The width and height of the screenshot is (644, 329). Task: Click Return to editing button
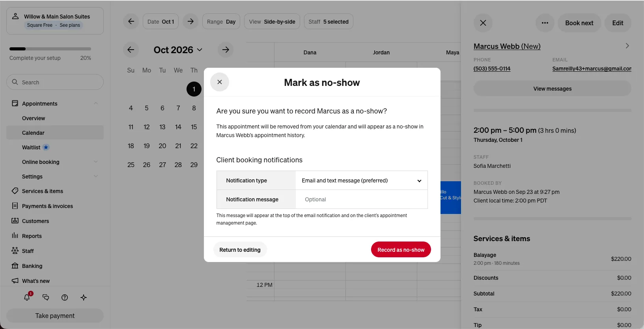pyautogui.click(x=240, y=249)
